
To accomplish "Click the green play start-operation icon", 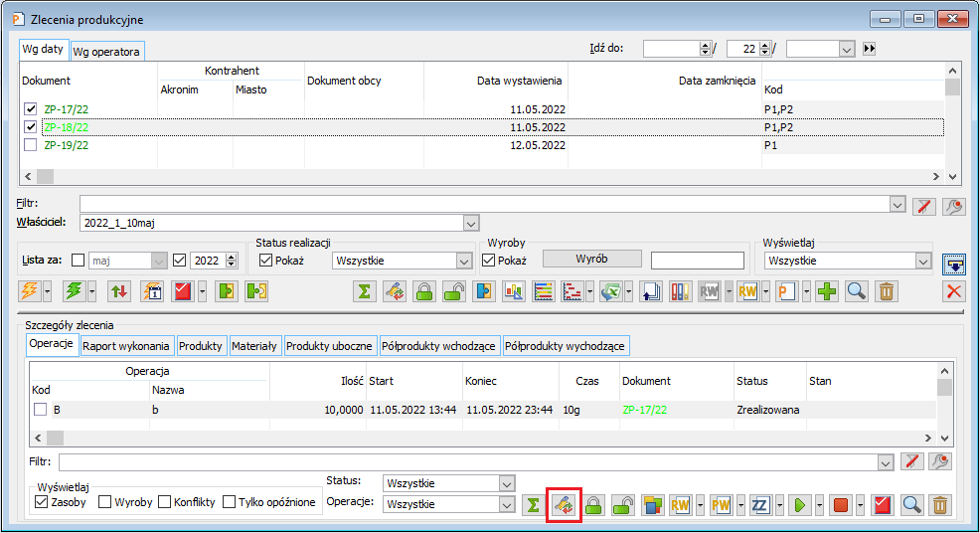I will point(799,505).
